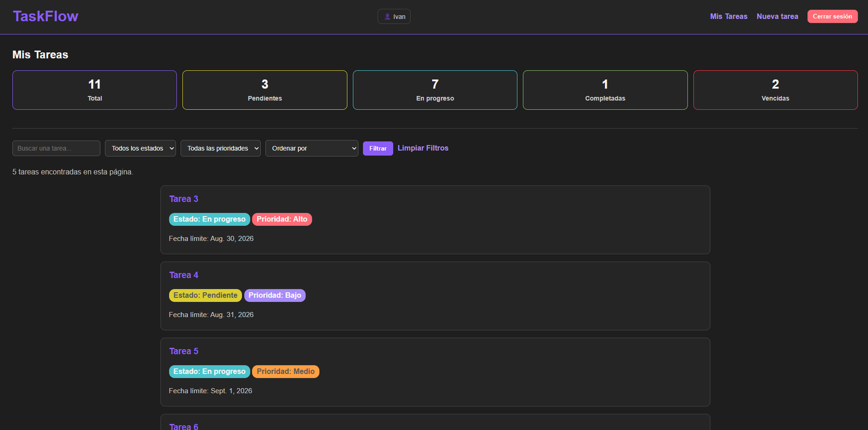Click the Prioridad: Alto badge
This screenshot has width=868, height=430.
point(282,219)
